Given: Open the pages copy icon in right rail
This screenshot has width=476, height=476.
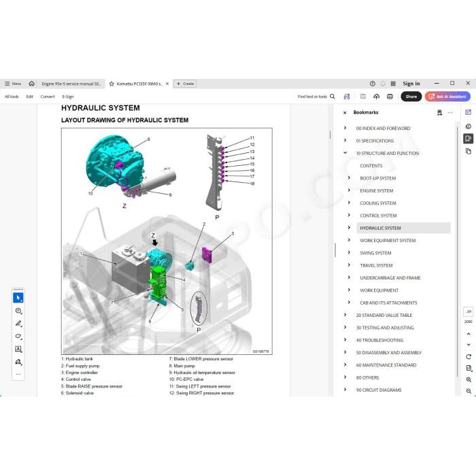Looking at the screenshot, I should tap(469, 151).
